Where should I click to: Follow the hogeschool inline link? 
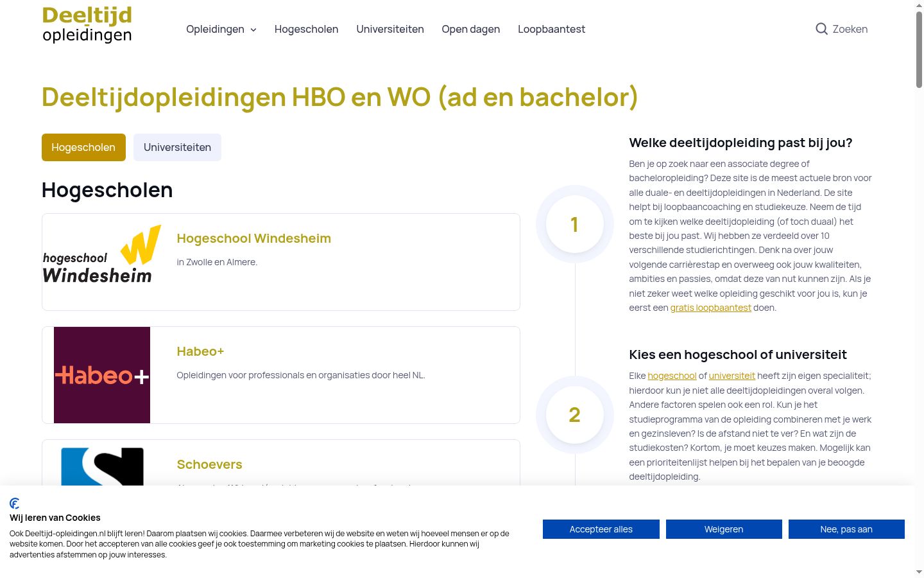coord(672,376)
